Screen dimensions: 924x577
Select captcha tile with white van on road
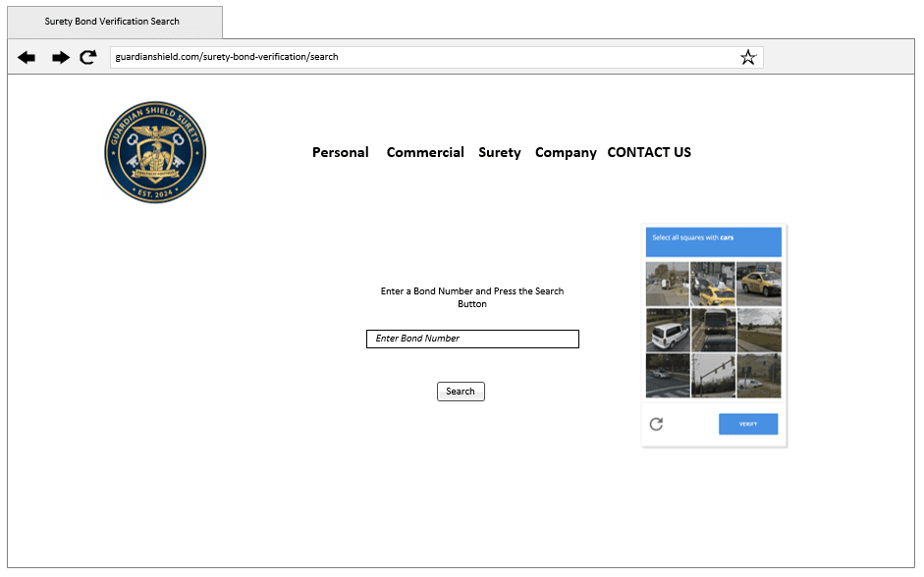tap(668, 330)
